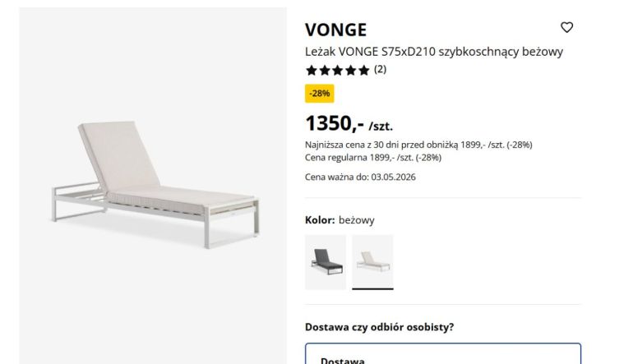
Task: Open the (2) reviews count
Action: (380, 70)
